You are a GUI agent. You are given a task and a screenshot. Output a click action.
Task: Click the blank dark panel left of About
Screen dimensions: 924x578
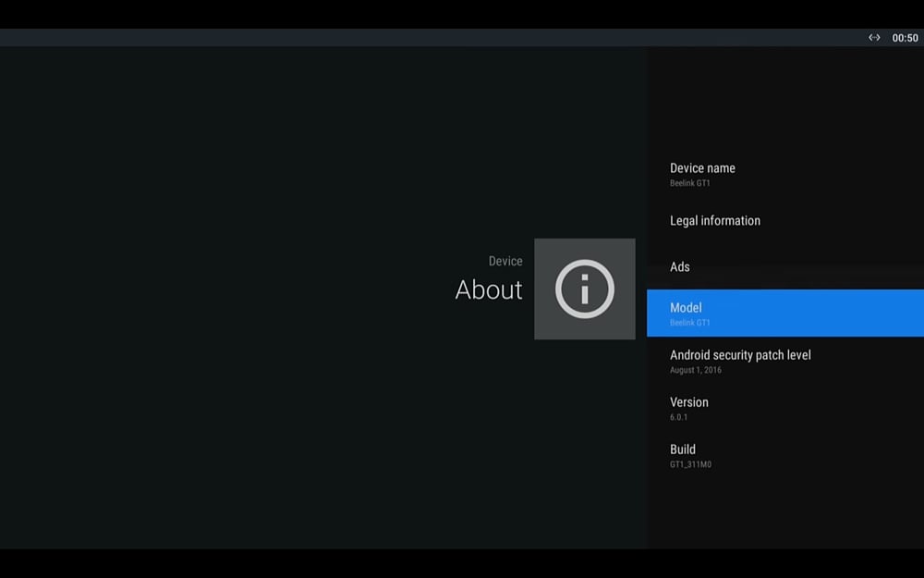tap(231, 296)
